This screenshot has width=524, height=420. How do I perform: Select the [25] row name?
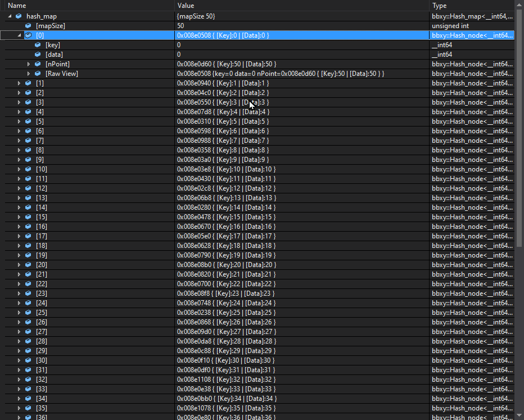(x=42, y=313)
